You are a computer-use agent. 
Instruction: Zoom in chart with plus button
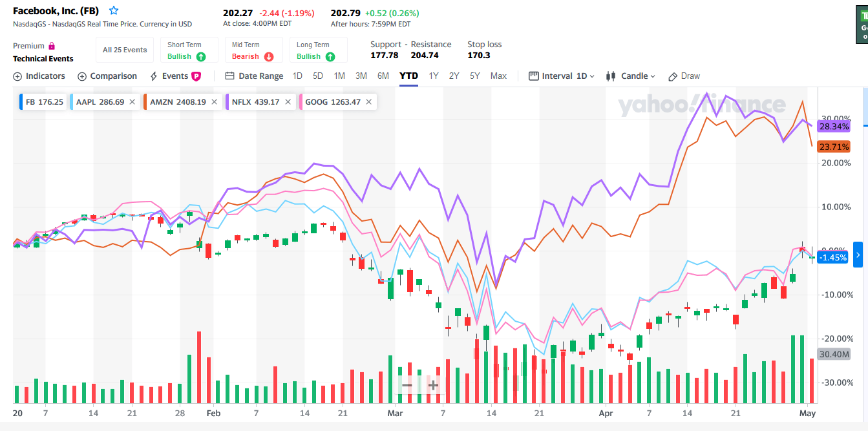433,386
